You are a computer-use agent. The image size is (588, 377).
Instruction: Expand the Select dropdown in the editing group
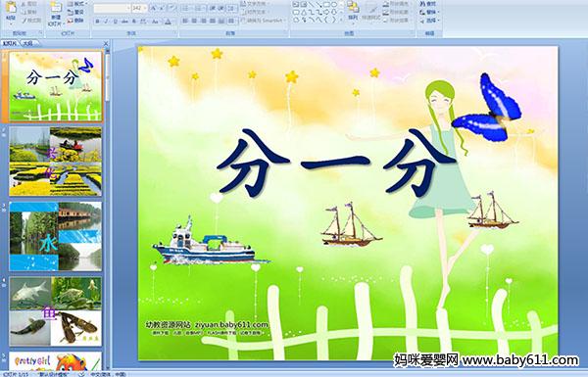429,21
